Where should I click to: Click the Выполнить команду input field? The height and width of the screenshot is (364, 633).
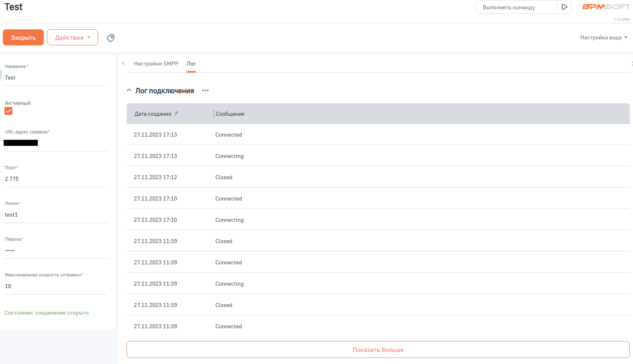pos(516,7)
